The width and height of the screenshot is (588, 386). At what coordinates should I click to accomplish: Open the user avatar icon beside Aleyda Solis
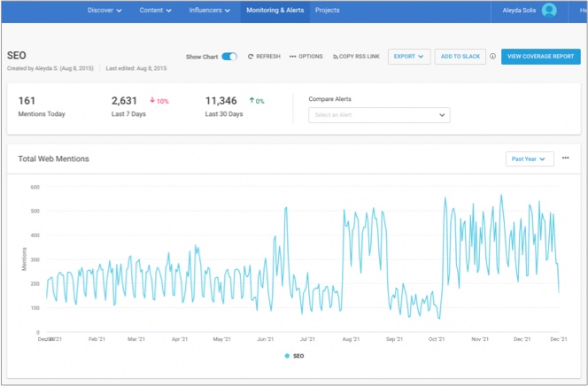coord(549,11)
